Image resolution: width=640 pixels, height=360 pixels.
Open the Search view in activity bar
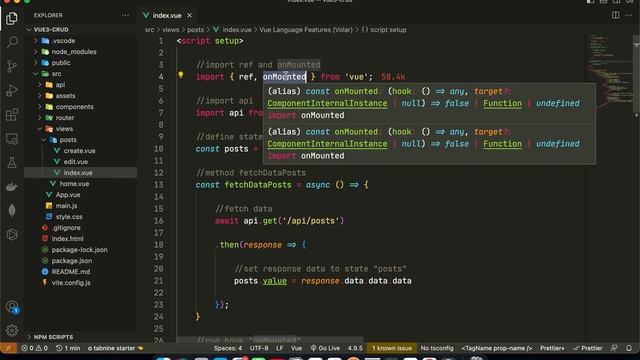tap(12, 42)
